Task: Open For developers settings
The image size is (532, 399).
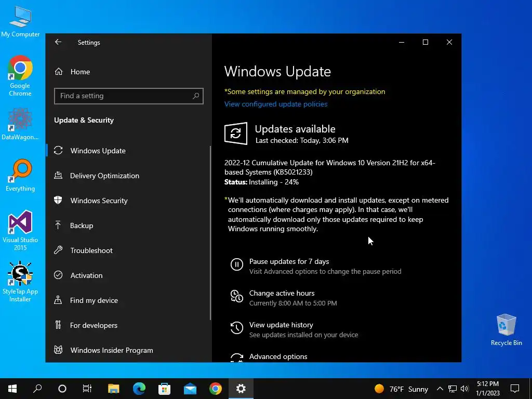Action: tap(94, 325)
